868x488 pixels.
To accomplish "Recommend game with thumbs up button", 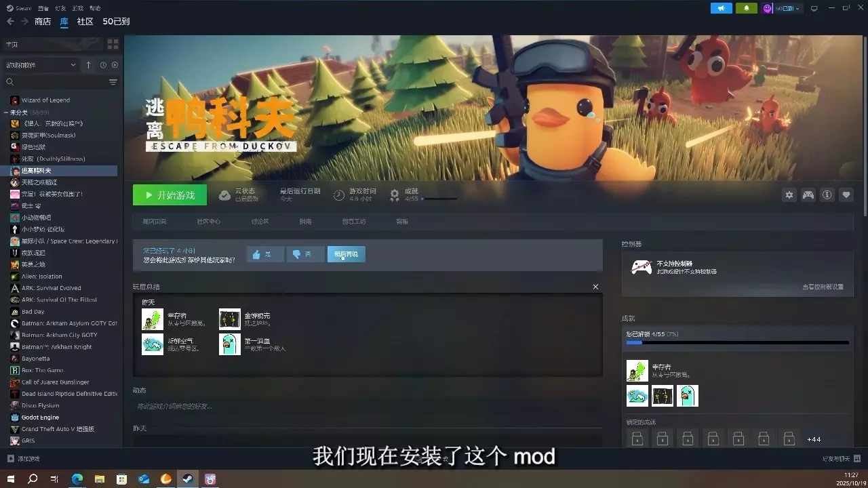I will [x=265, y=254].
